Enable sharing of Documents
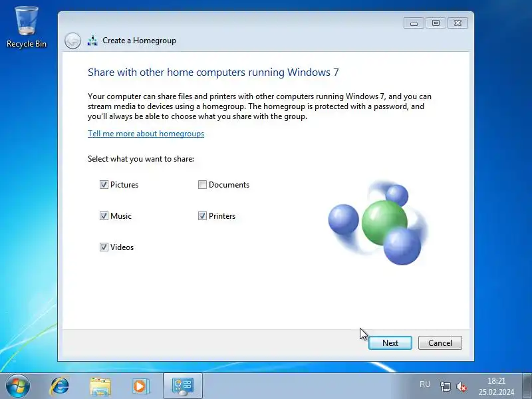 (x=202, y=185)
